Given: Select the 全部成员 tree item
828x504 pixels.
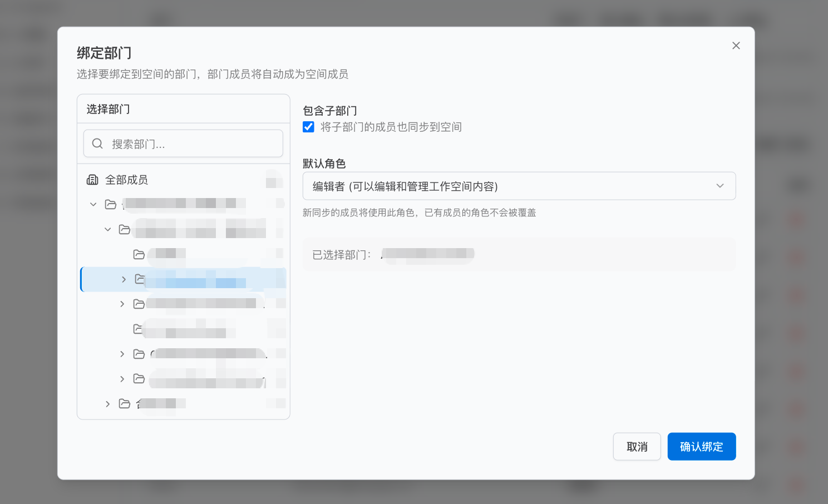Looking at the screenshot, I should point(127,179).
